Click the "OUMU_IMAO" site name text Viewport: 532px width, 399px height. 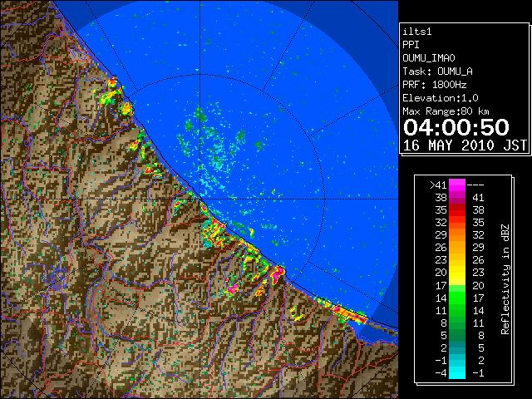(x=429, y=58)
